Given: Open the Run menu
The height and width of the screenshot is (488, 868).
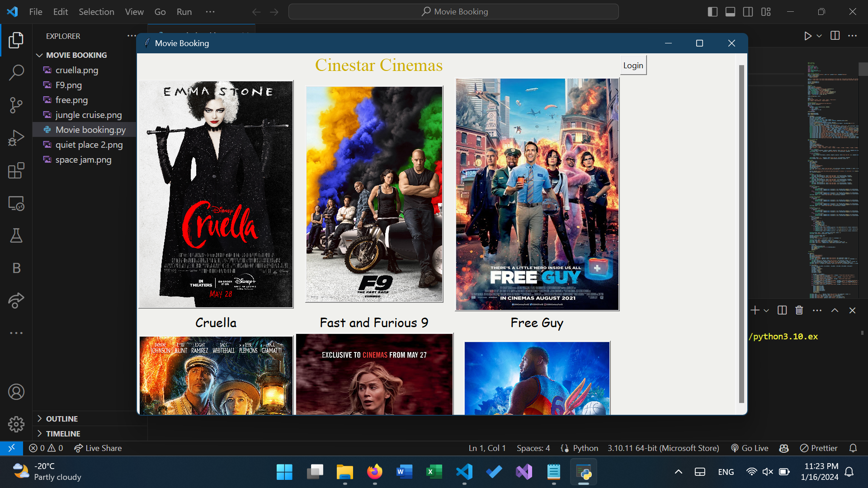Looking at the screenshot, I should point(184,12).
